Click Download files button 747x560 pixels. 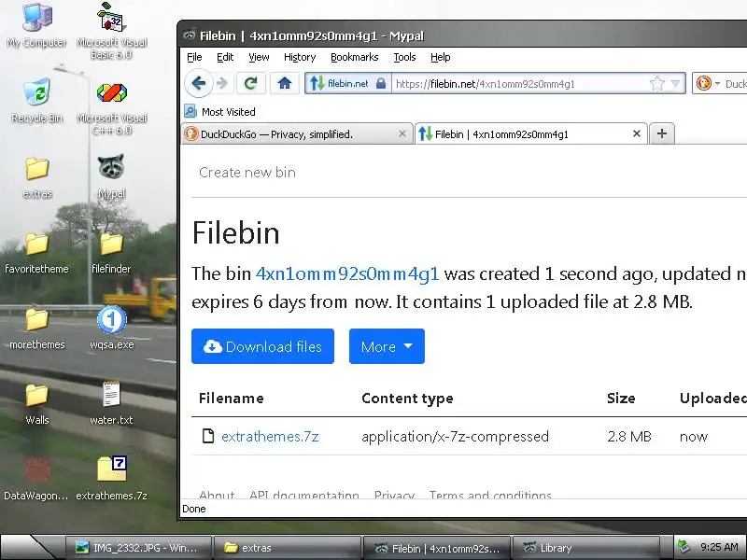(x=262, y=346)
